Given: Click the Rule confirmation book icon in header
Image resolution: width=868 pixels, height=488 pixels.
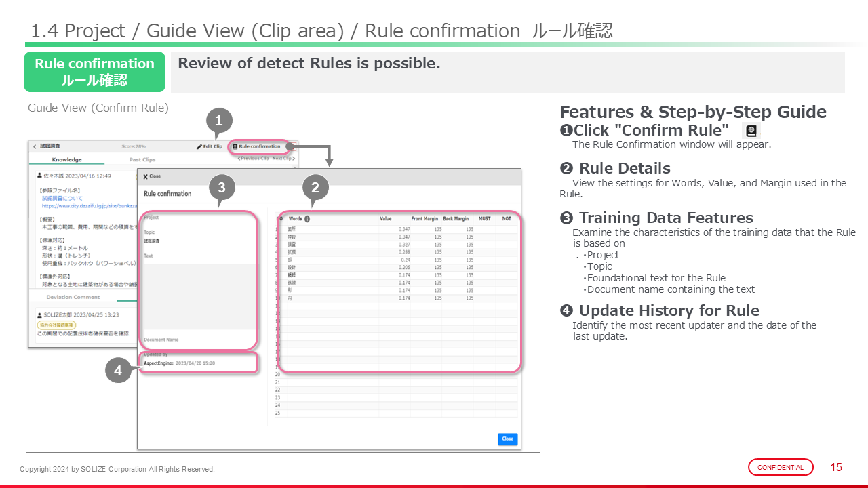Looking at the screenshot, I should click(235, 146).
